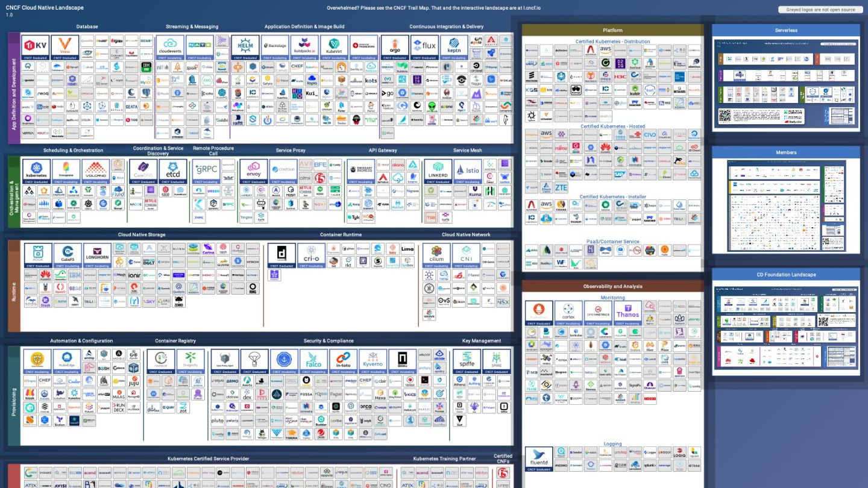Image resolution: width=868 pixels, height=488 pixels.
Task: Click the Longhorn project card
Action: pyautogui.click(x=97, y=255)
